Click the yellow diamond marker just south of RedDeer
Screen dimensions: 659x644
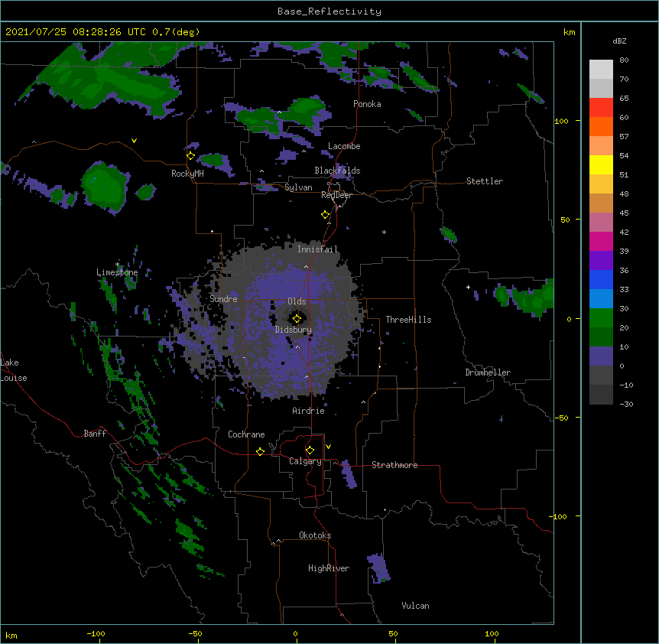click(x=326, y=215)
